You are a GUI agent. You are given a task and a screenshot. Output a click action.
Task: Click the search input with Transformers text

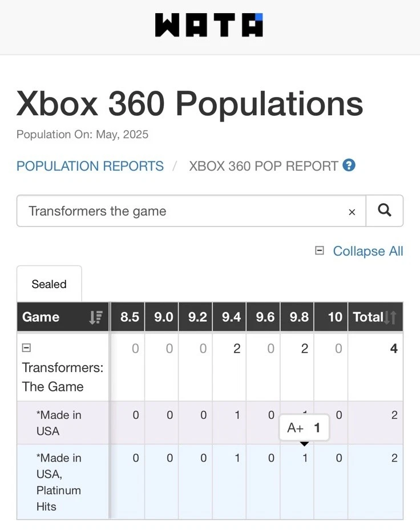tap(183, 211)
